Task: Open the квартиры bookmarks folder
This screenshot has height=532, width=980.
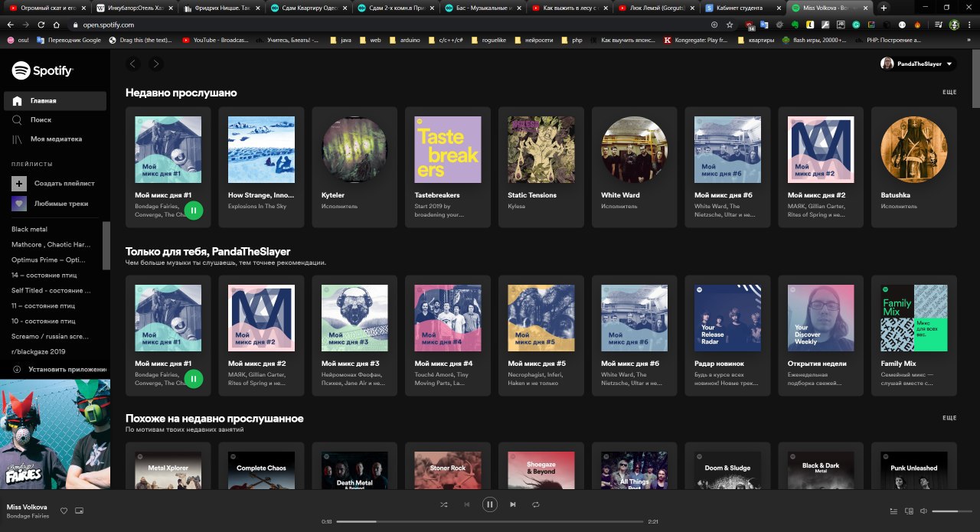Action: point(755,40)
